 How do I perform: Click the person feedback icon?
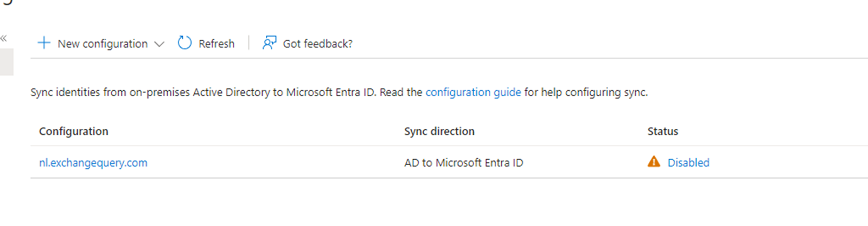pyautogui.click(x=269, y=43)
